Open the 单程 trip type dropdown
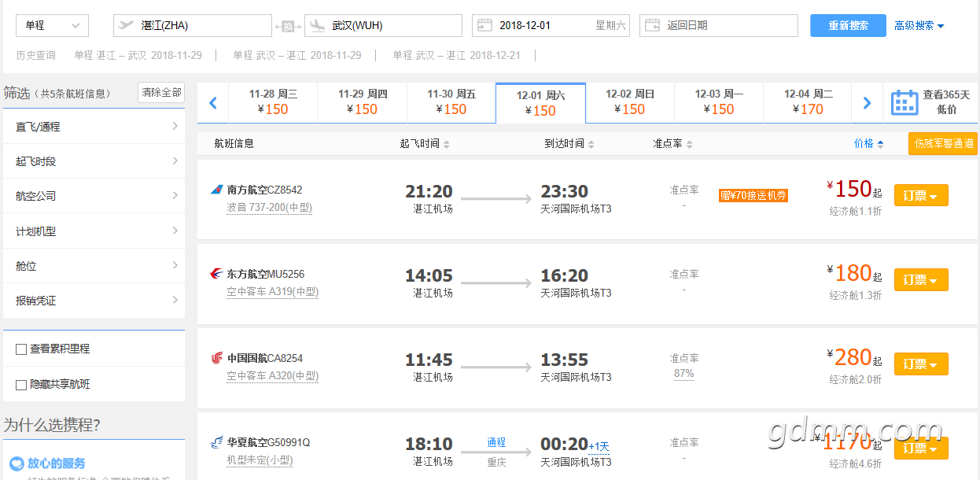980x480 pixels. (x=52, y=25)
